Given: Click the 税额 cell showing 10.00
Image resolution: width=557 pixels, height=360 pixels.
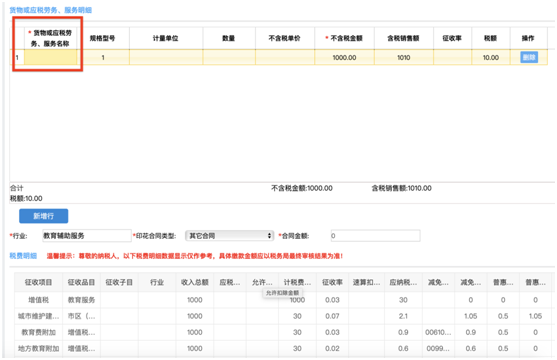Looking at the screenshot, I should pyautogui.click(x=491, y=57).
